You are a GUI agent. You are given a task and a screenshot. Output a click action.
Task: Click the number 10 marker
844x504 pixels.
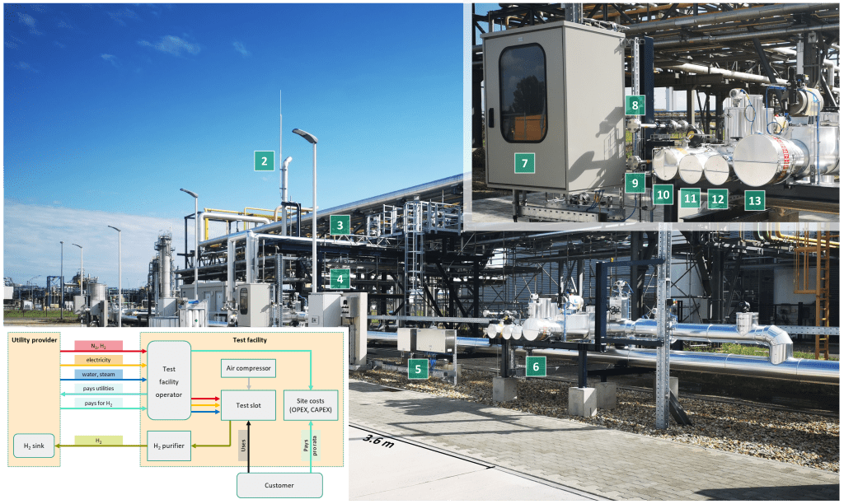pyautogui.click(x=663, y=196)
